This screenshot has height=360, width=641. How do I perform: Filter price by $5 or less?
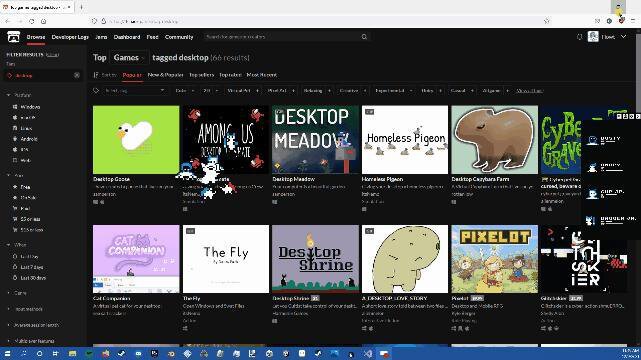point(30,219)
